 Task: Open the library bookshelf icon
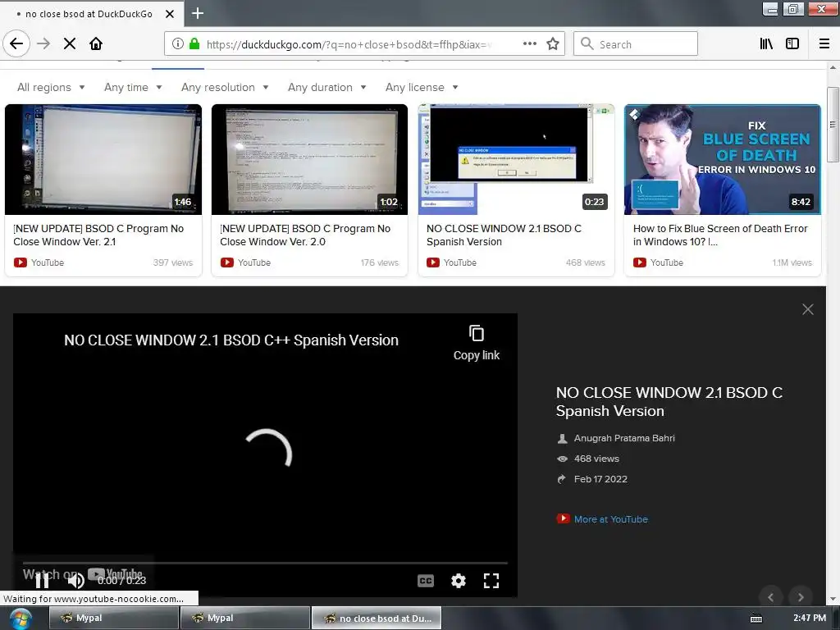tap(766, 43)
